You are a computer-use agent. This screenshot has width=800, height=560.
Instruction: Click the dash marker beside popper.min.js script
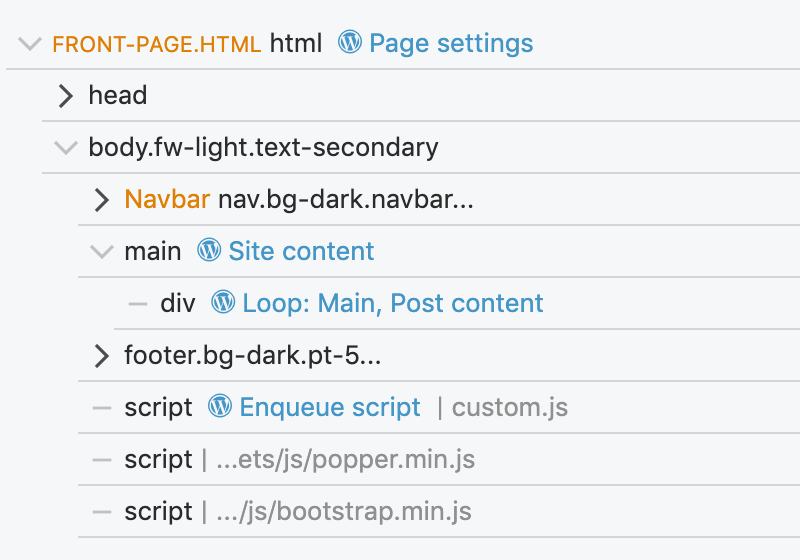tap(102, 460)
